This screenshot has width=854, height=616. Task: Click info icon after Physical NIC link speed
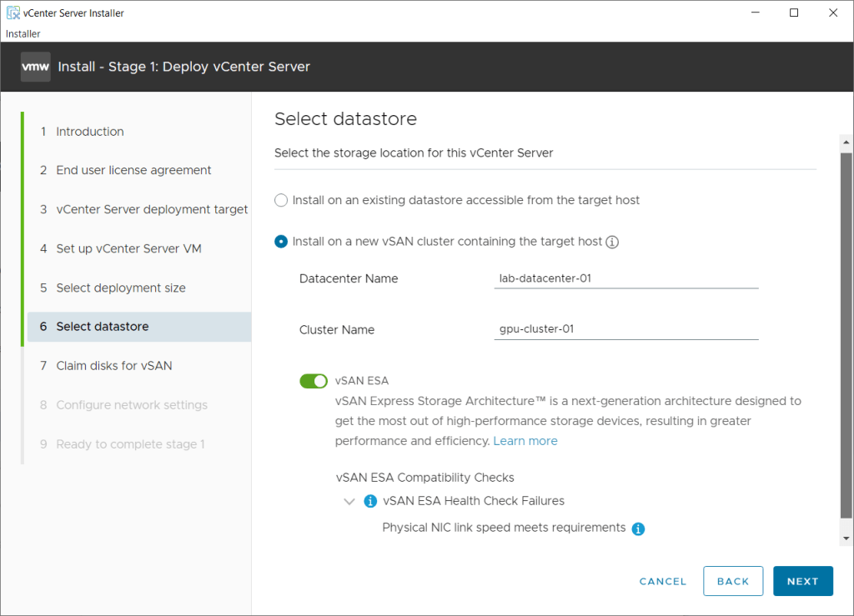pyautogui.click(x=638, y=528)
